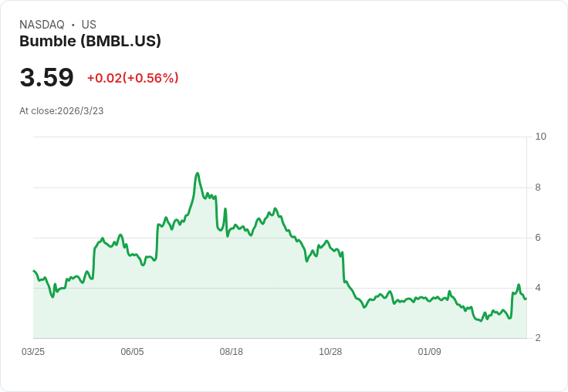Click the 01/09 date axis label
The height and width of the screenshot is (392, 568).
pyautogui.click(x=429, y=352)
